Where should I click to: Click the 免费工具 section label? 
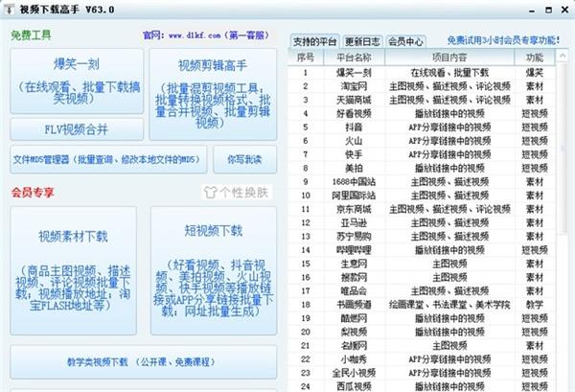click(x=31, y=35)
